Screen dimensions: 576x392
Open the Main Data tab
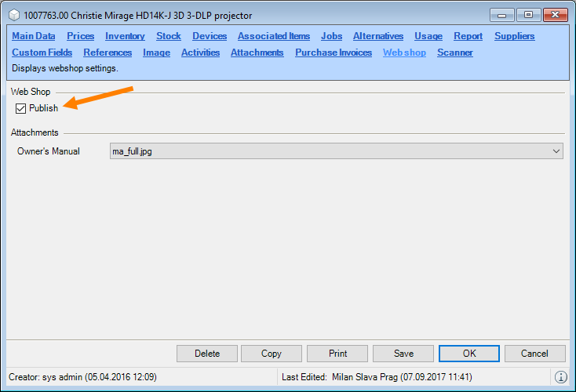[x=34, y=36]
